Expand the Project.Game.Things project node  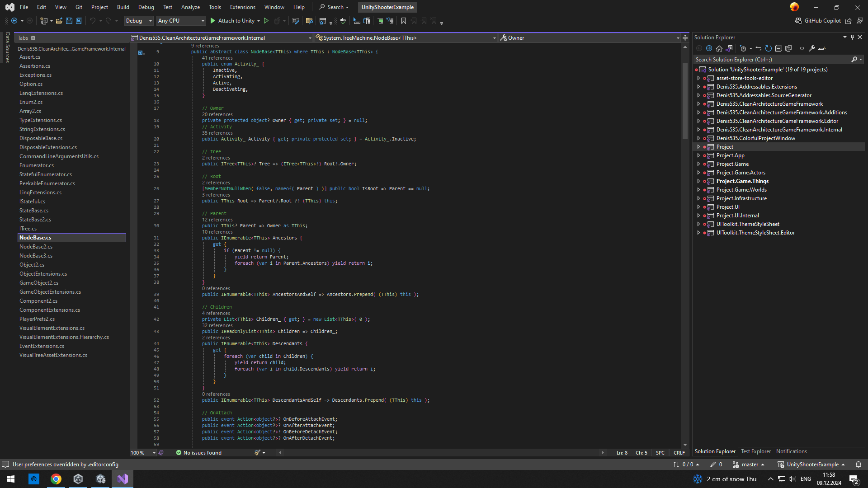point(698,181)
